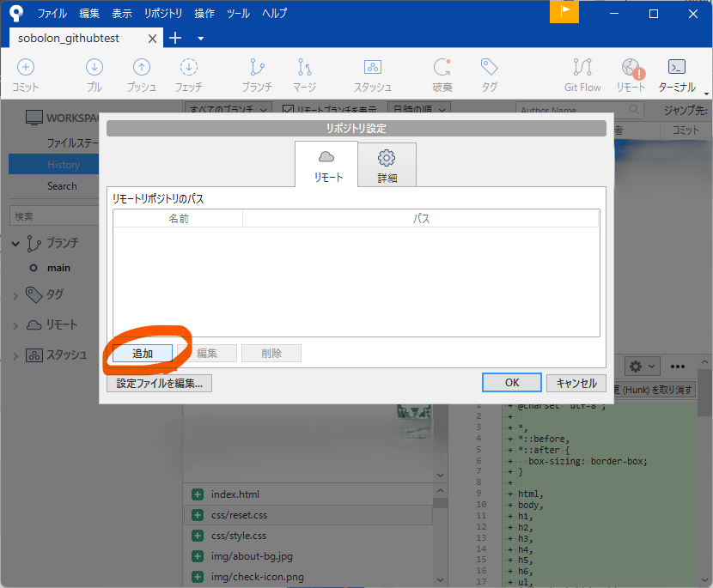This screenshot has width=713, height=588.
Task: Open the all branches (すべてのブランチ) dropdown
Action: [229, 108]
